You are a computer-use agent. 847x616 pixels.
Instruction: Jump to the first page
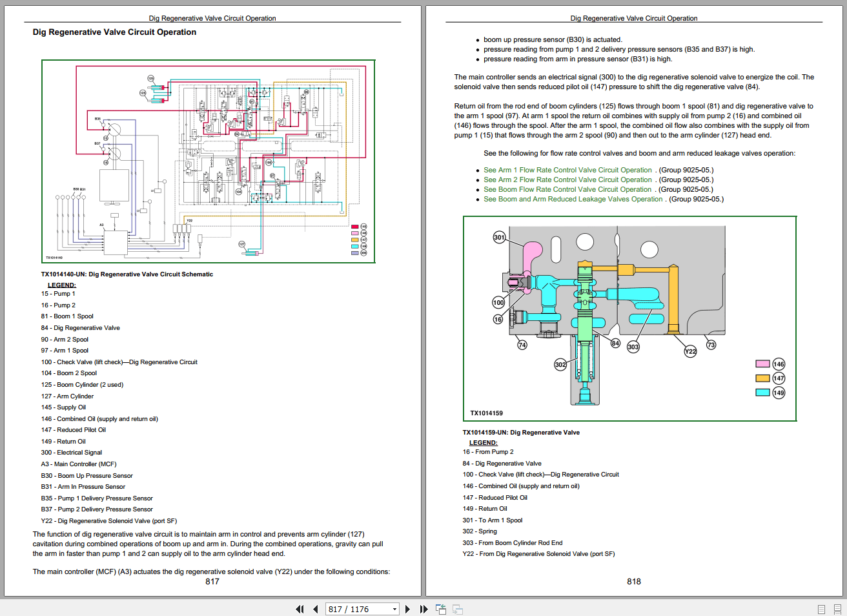point(300,609)
